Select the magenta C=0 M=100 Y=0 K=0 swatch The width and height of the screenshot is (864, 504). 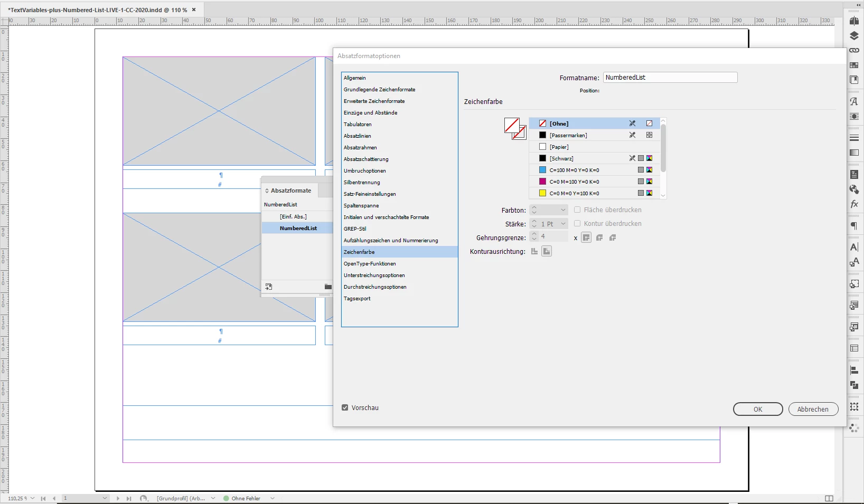click(x=594, y=182)
